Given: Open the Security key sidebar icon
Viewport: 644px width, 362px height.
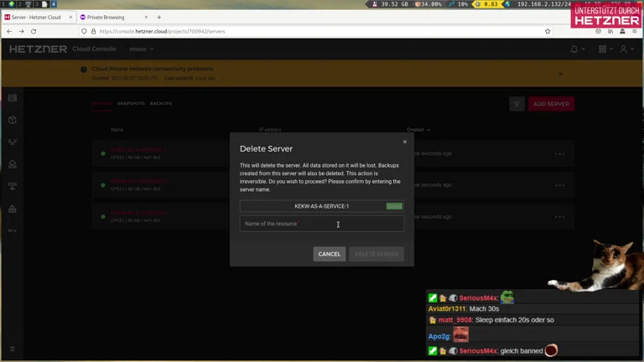Looking at the screenshot, I should [x=13, y=230].
